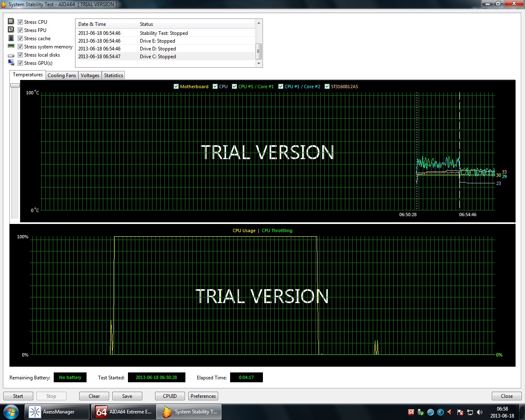Uncheck the Stress local disks checkbox

coord(21,55)
